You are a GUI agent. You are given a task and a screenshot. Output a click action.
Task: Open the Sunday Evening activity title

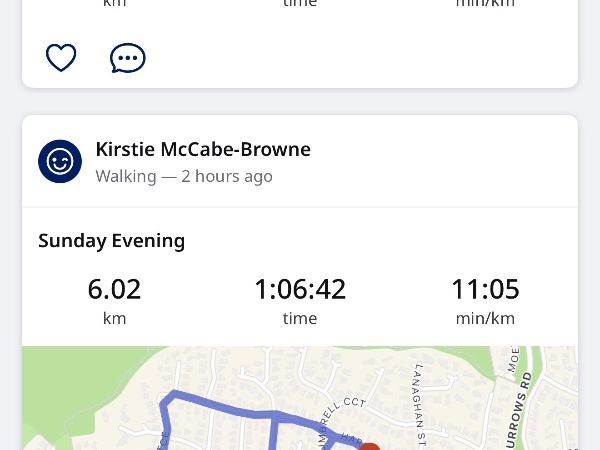(x=111, y=241)
